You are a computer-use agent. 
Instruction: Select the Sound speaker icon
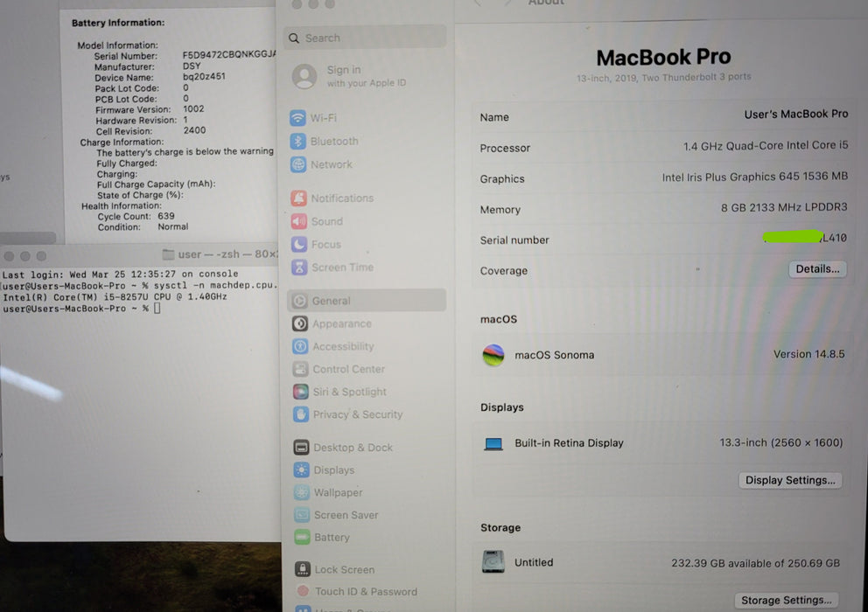299,221
